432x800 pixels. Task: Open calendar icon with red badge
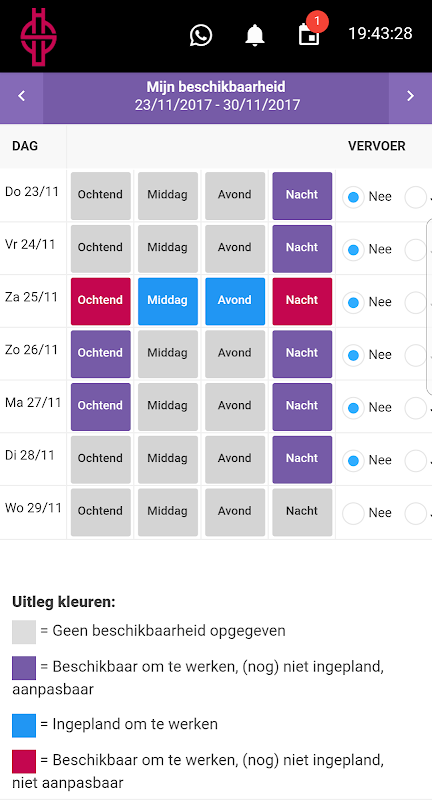point(311,33)
